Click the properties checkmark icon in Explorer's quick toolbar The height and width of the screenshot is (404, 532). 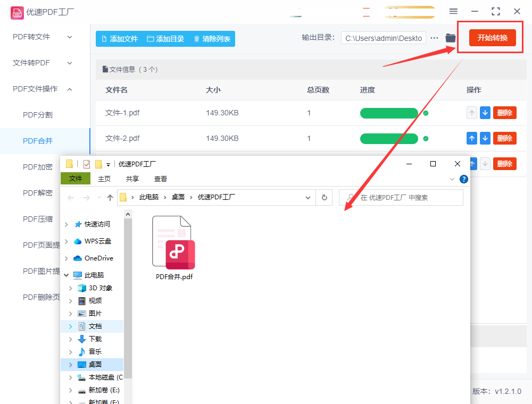point(87,164)
